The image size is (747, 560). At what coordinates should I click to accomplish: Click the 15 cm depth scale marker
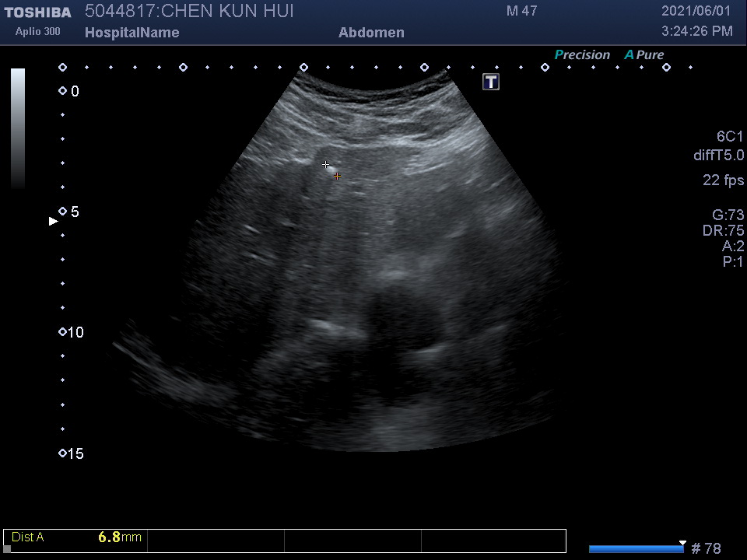pyautogui.click(x=63, y=453)
